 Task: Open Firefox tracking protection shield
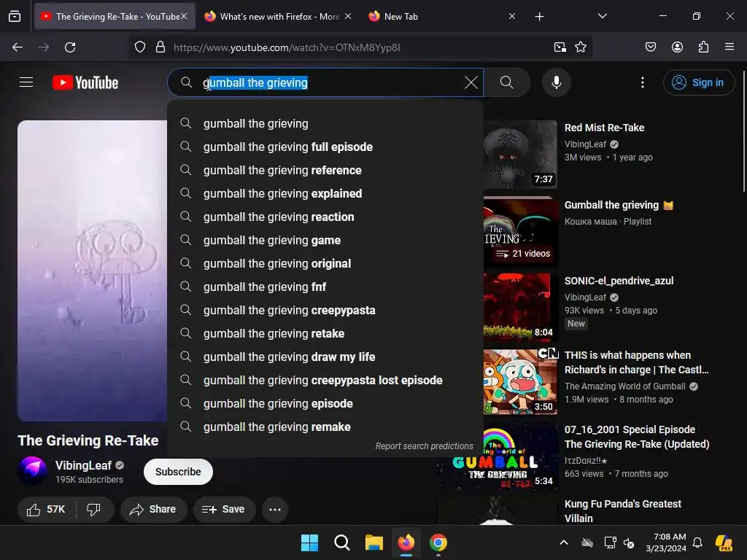(139, 47)
